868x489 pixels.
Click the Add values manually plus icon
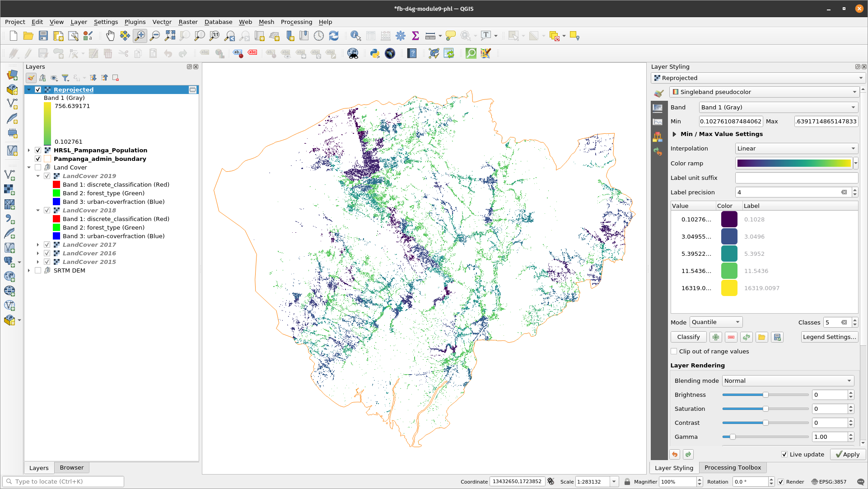coord(716,337)
